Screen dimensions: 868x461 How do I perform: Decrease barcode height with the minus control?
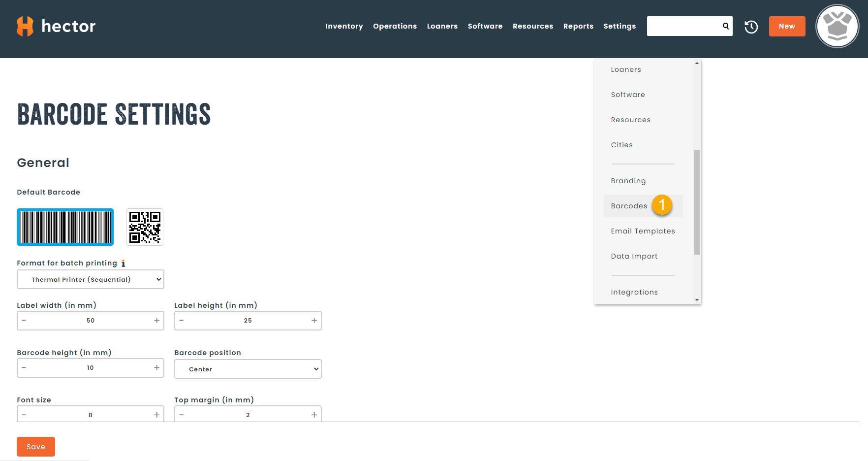coord(24,367)
